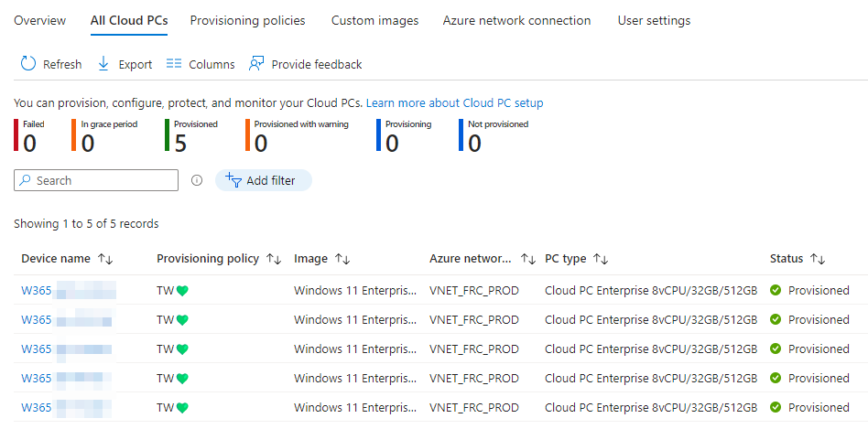Open the Provisioning policies tab
The image size is (868, 429).
247,20
